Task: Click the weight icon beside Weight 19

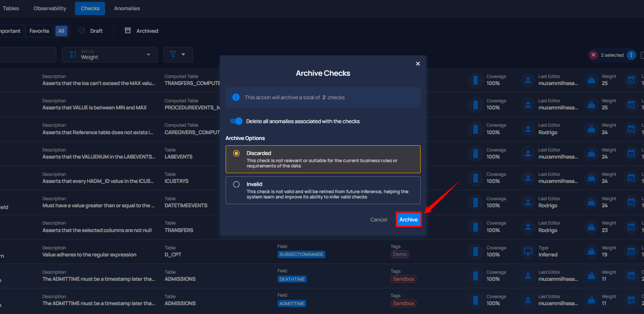Action: click(x=591, y=252)
